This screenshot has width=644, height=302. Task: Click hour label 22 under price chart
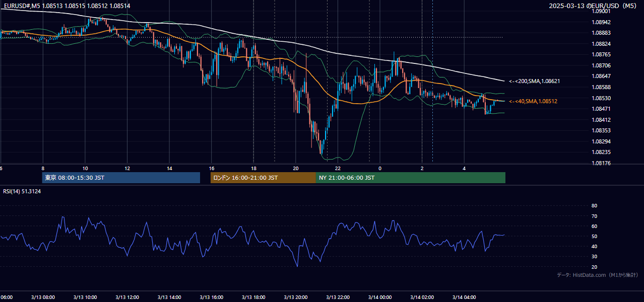pos(338,168)
